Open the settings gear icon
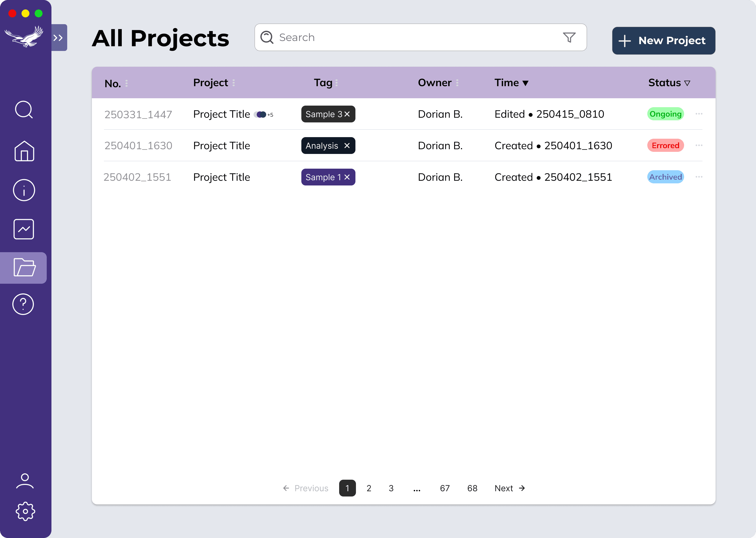This screenshot has height=538, width=756. (x=25, y=511)
